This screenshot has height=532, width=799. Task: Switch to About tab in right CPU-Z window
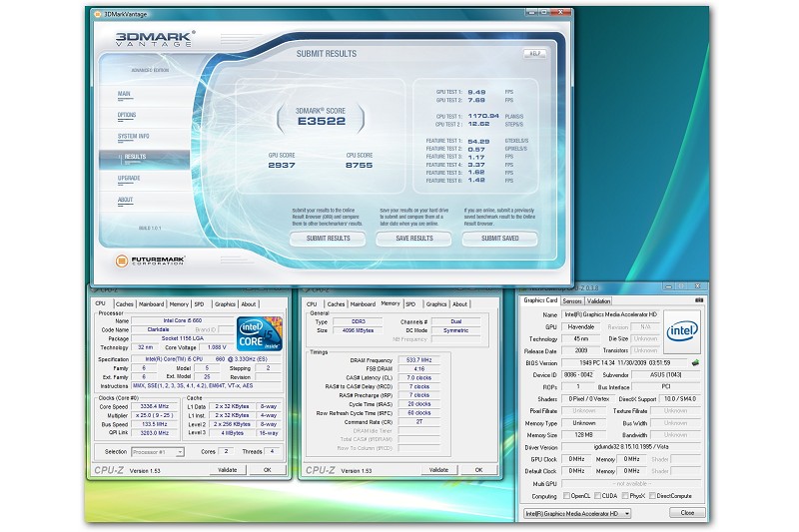[x=459, y=303]
